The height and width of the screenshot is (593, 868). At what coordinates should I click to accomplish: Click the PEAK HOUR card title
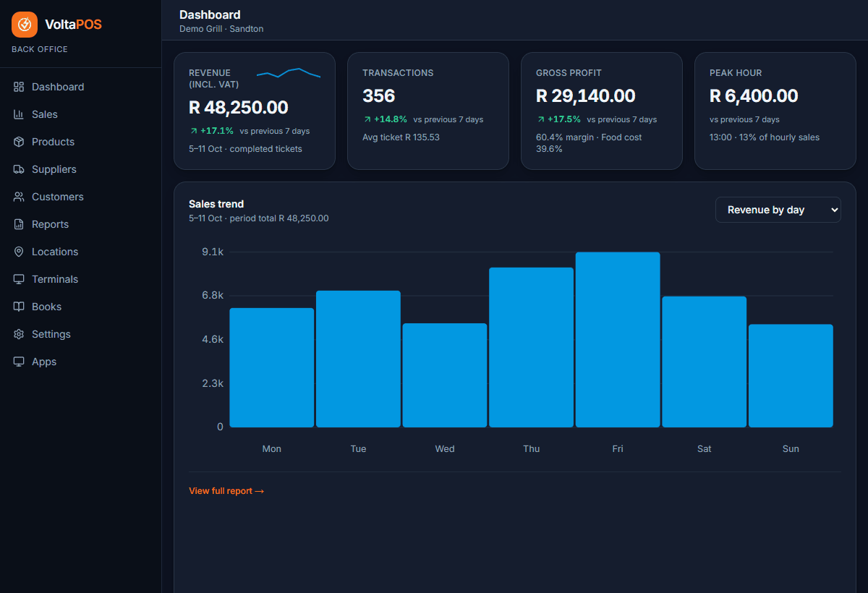pos(736,73)
